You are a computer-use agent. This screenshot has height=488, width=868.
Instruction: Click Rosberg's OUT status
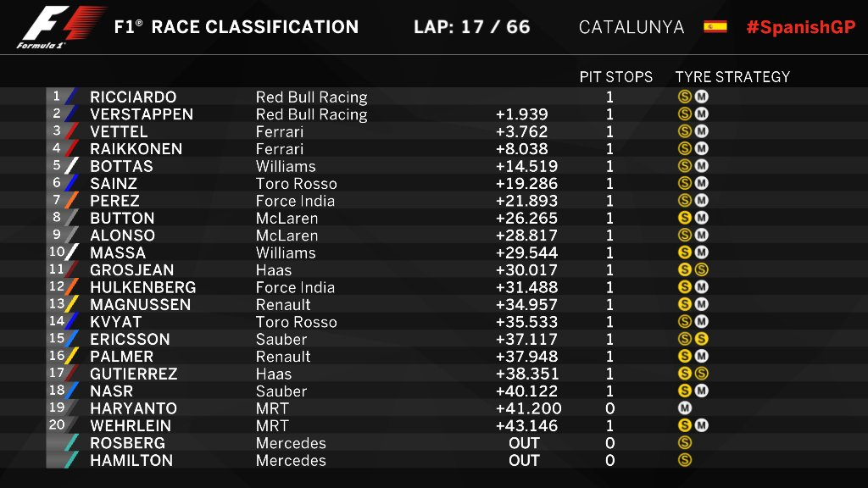pyautogui.click(x=524, y=443)
